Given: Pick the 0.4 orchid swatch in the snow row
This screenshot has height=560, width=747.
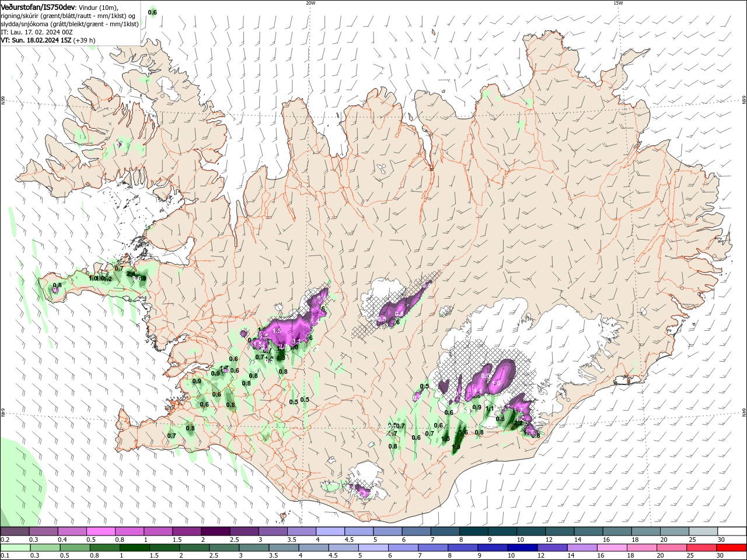Looking at the screenshot, I should pyautogui.click(x=72, y=531).
